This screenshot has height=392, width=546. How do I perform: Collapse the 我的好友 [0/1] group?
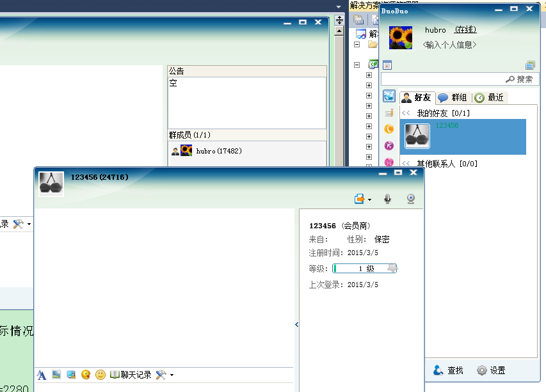[x=436, y=113]
